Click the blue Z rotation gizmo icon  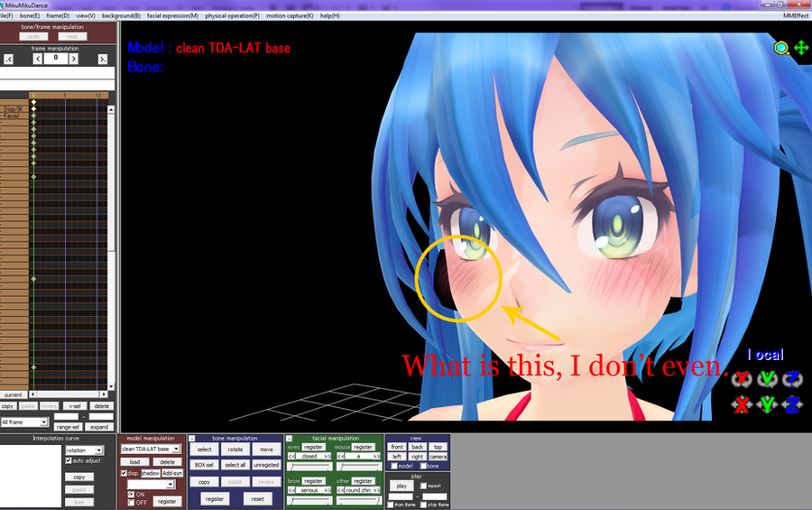[x=792, y=379]
